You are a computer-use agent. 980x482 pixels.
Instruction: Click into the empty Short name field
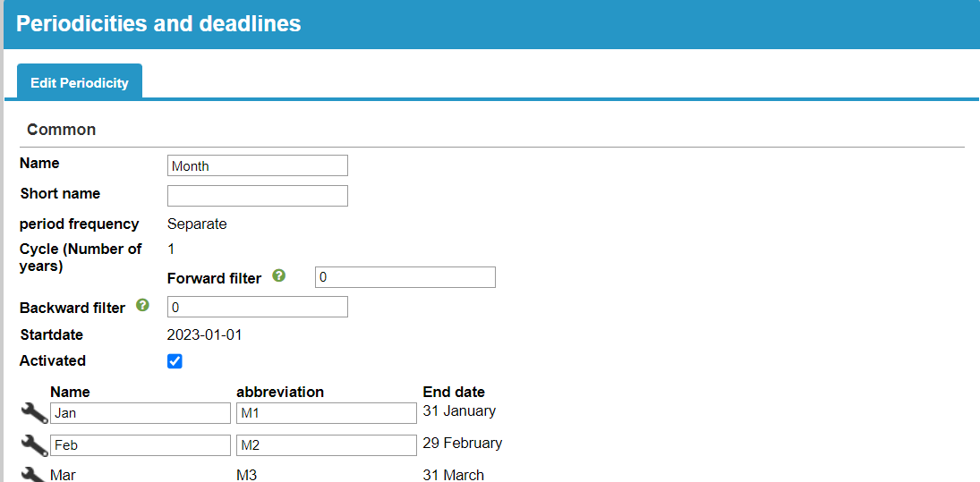coord(258,196)
